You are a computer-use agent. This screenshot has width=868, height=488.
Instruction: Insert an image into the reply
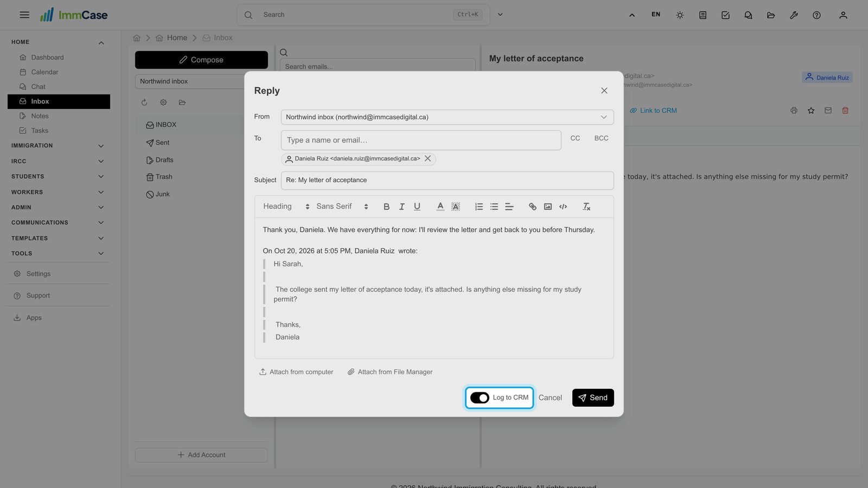[548, 207]
